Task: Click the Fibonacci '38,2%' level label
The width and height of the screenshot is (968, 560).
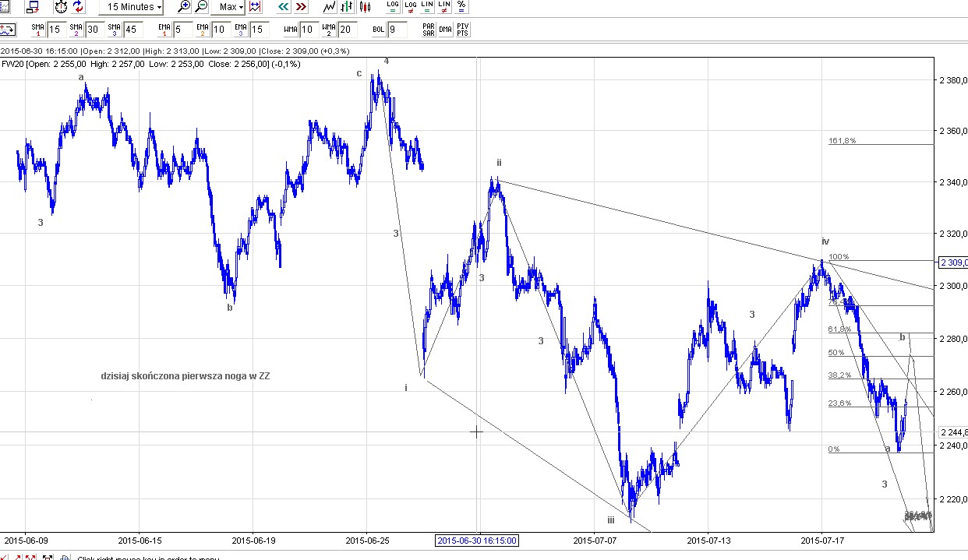Action: click(839, 375)
